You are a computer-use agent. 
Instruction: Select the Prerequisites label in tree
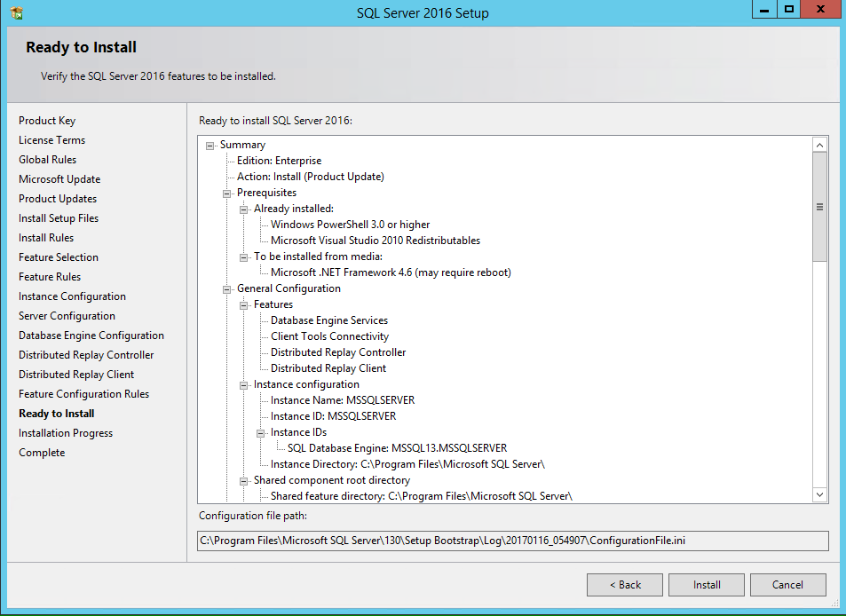(x=266, y=193)
